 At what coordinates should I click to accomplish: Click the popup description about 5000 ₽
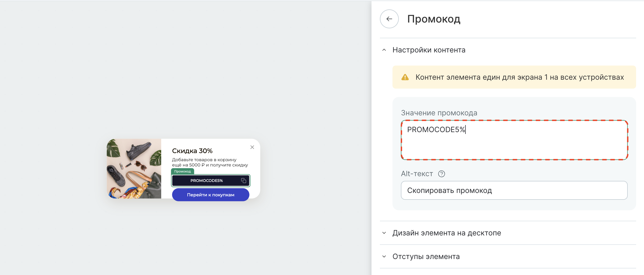(210, 162)
